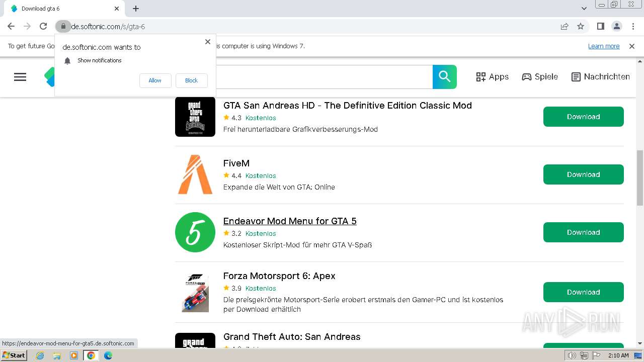Screen dimensions: 644x362
Task: Open the hamburger site menu
Action: [20, 77]
